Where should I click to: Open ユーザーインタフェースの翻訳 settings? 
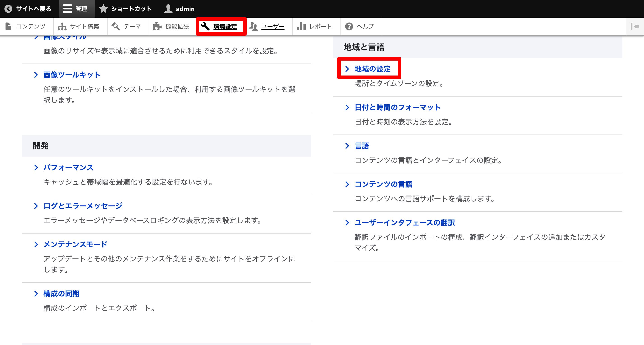404,222
